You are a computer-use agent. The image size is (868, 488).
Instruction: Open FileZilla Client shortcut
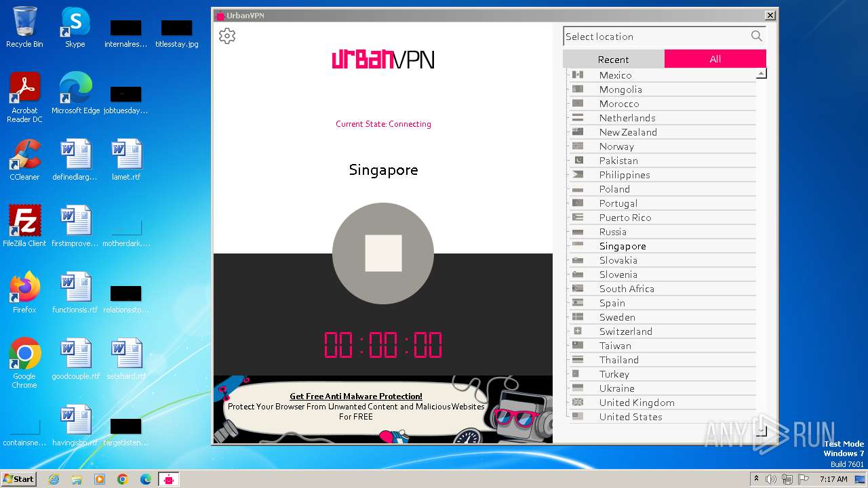point(24,226)
